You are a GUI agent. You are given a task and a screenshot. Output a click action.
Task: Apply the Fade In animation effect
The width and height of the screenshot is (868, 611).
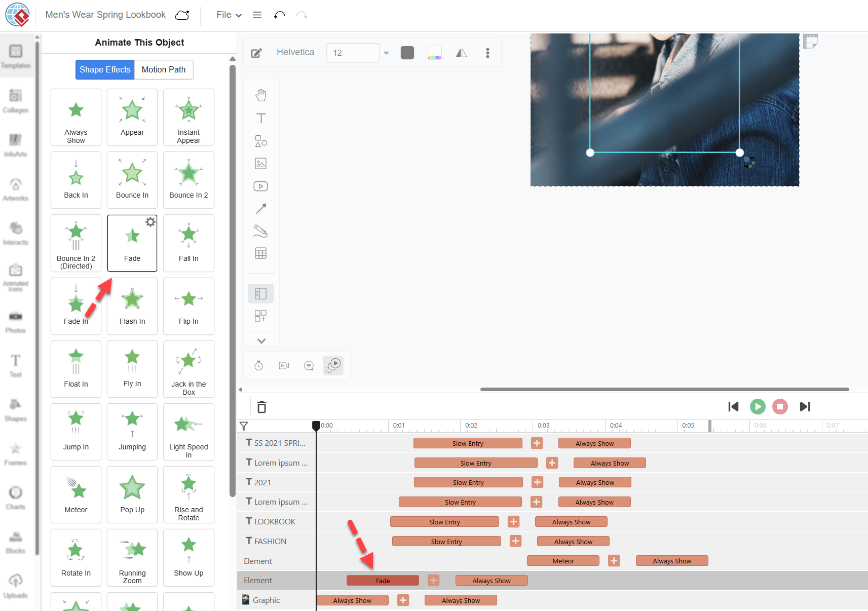point(76,306)
